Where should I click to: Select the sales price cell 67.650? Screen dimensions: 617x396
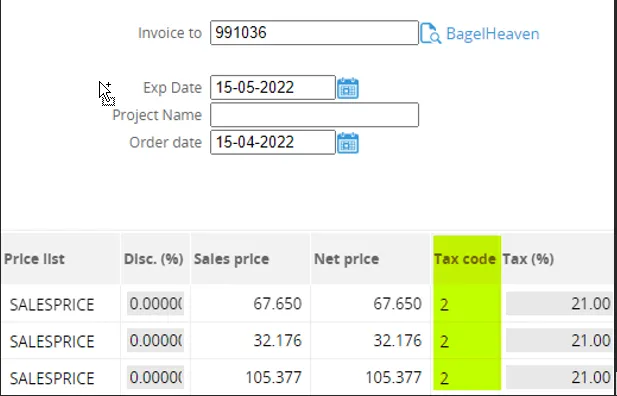277,304
